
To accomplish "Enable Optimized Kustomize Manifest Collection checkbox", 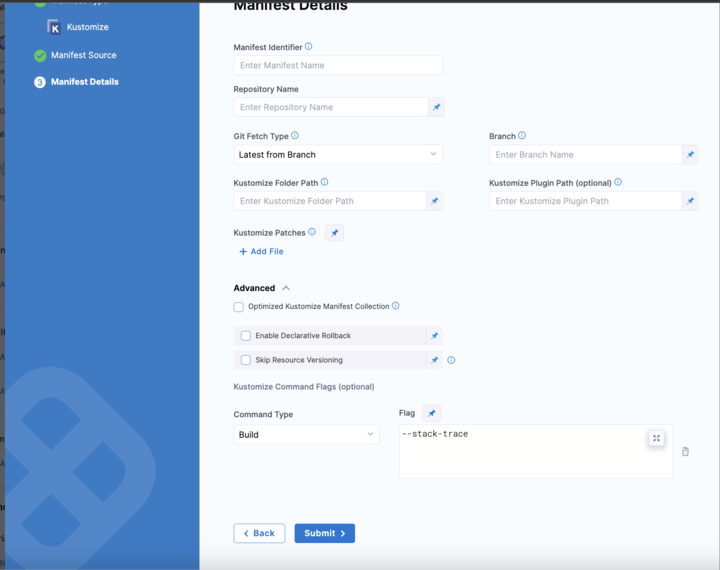I will [x=239, y=307].
